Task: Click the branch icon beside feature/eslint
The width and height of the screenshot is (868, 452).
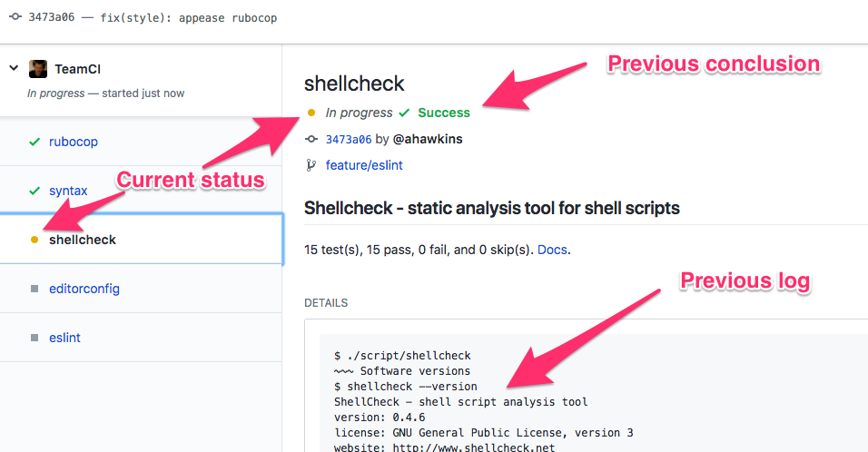Action: [x=311, y=165]
